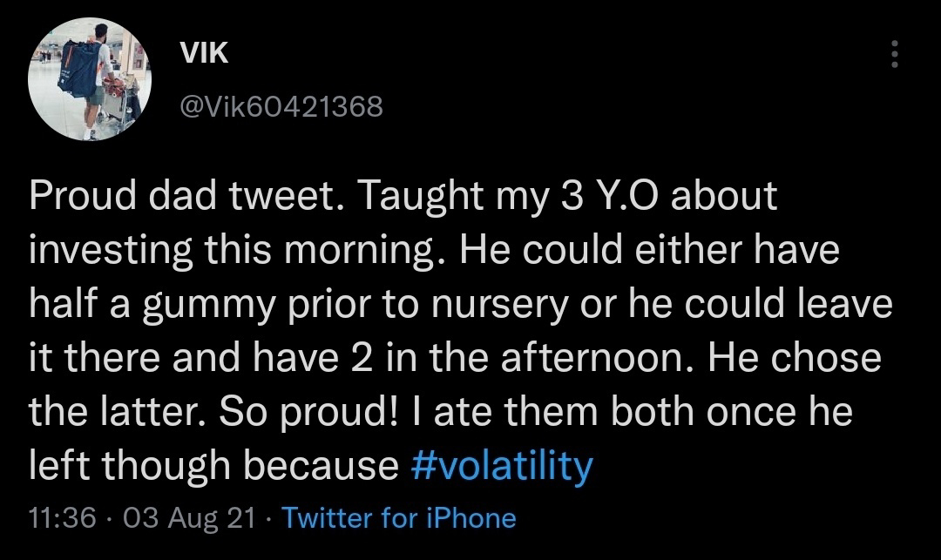Click VIK's round profile avatar
Screen dimensions: 941x560
click(x=89, y=80)
